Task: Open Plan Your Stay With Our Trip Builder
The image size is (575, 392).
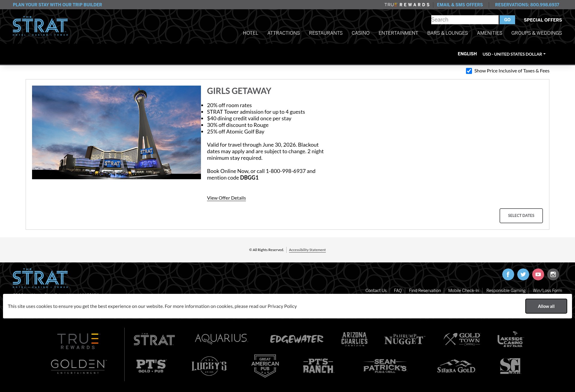Action: click(x=57, y=5)
